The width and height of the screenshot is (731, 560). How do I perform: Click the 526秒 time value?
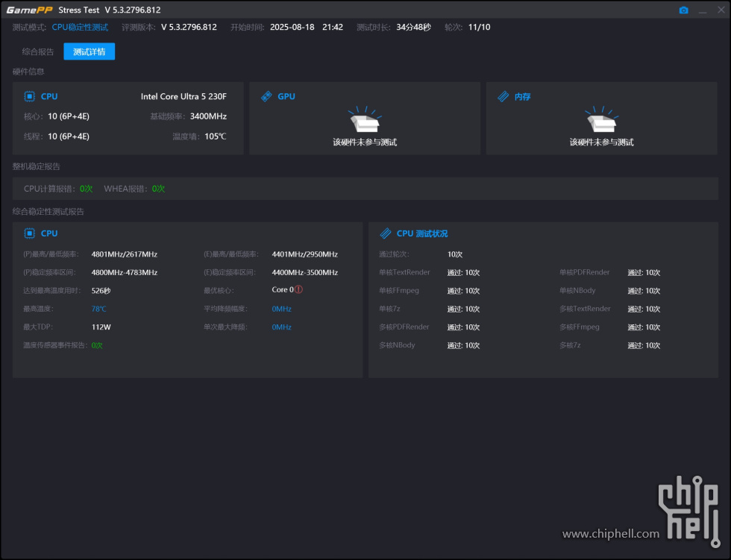(101, 290)
